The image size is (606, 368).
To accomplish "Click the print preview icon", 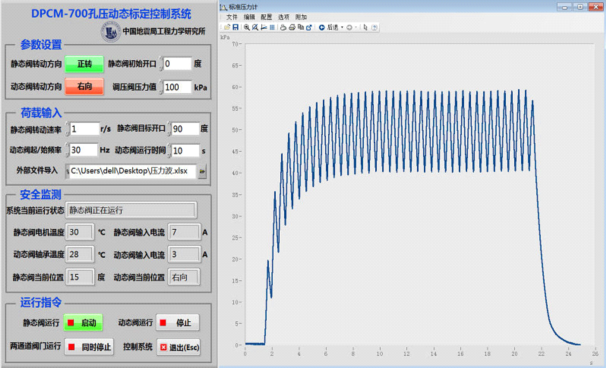I will [x=283, y=27].
